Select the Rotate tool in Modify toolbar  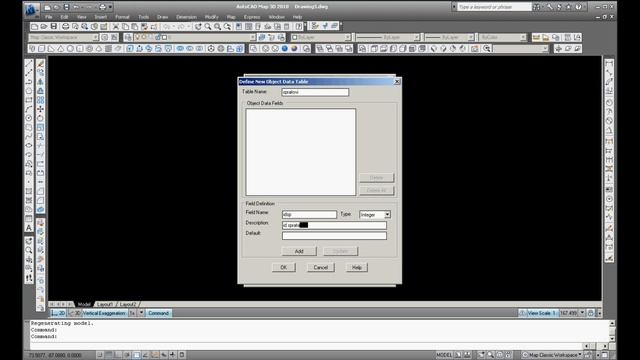pyautogui.click(x=40, y=118)
